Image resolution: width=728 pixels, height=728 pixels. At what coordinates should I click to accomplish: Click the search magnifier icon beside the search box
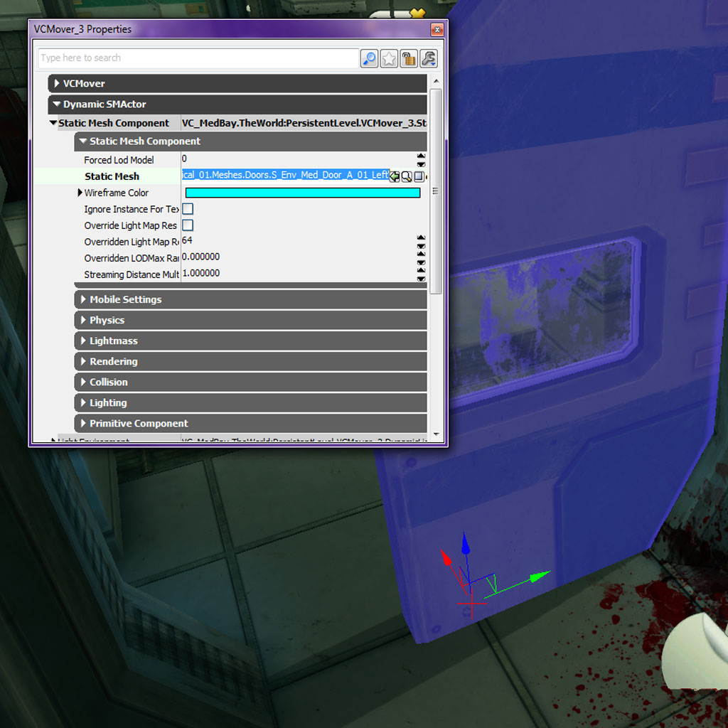point(369,58)
